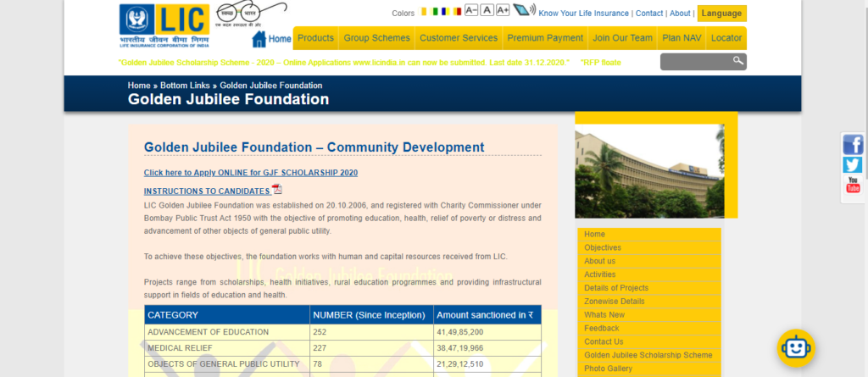Click the LIC logo
Image resolution: width=868 pixels, height=377 pixels.
pos(164,26)
